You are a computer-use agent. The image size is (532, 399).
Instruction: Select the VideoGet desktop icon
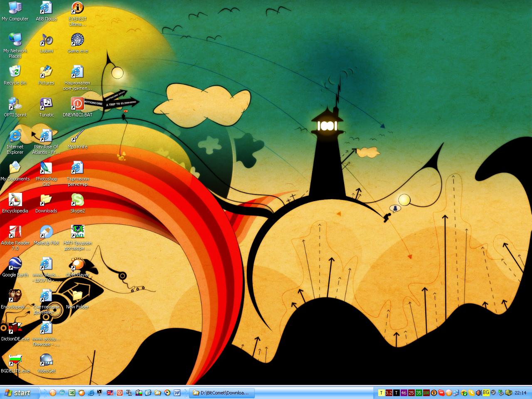pyautogui.click(x=46, y=364)
